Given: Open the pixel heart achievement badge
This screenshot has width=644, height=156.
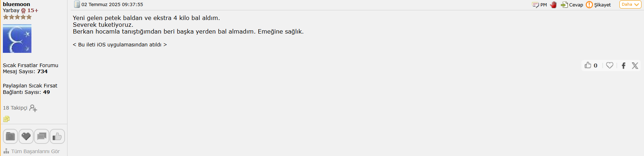Looking at the screenshot, I should (26, 136).
